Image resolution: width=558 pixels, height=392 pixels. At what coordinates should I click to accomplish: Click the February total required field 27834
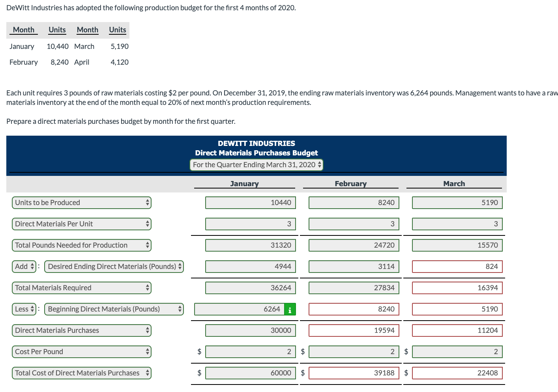tap(354, 288)
